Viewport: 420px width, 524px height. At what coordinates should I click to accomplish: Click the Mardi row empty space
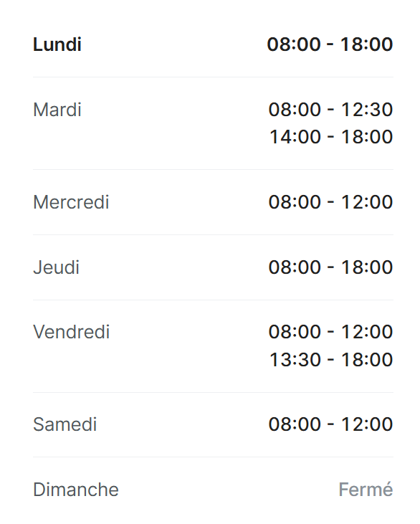point(173,123)
